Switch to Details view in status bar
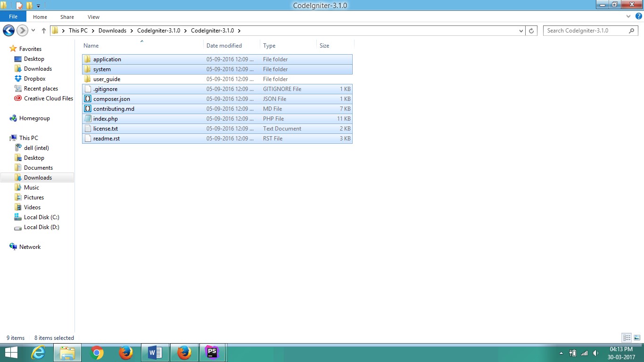The width and height of the screenshot is (644, 362). point(627,338)
